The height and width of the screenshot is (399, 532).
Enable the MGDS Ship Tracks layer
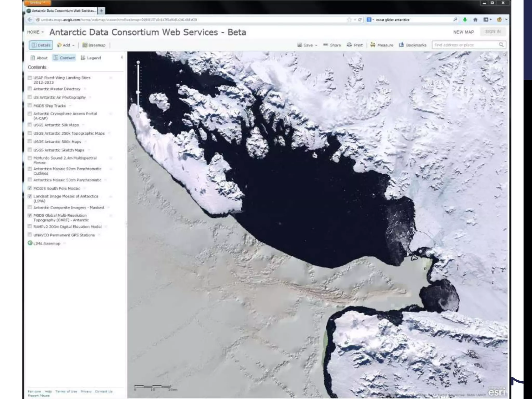click(x=30, y=105)
